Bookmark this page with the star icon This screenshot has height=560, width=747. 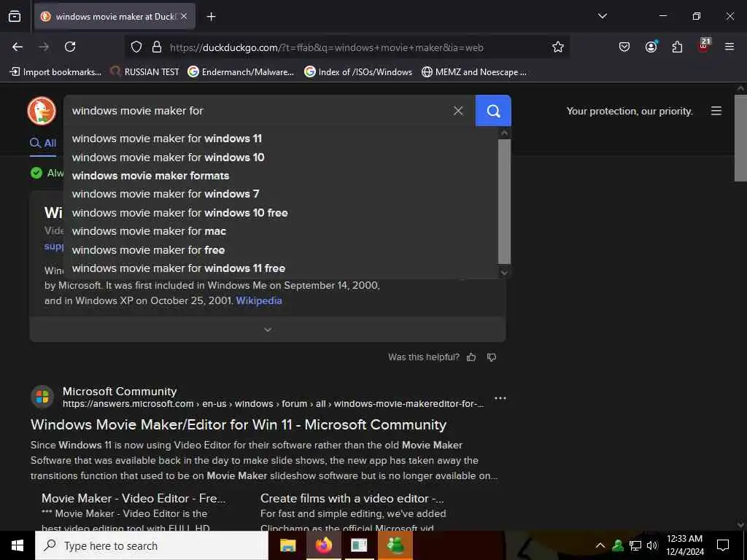coord(558,47)
